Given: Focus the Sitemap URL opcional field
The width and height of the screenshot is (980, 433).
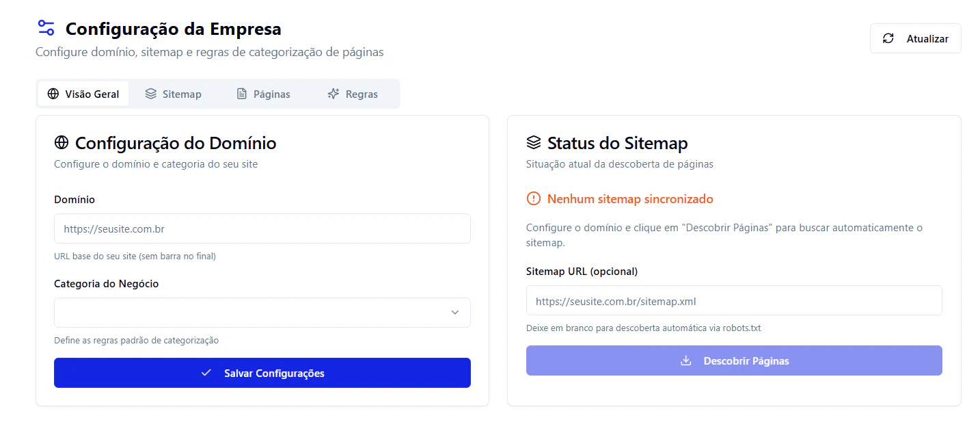Looking at the screenshot, I should (x=734, y=300).
